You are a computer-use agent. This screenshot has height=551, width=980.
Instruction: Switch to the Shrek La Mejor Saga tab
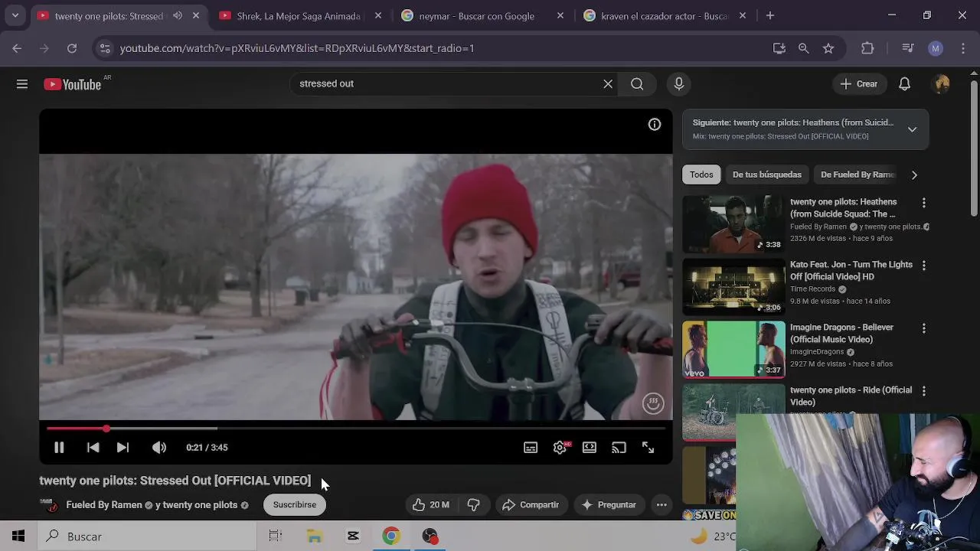[299, 16]
